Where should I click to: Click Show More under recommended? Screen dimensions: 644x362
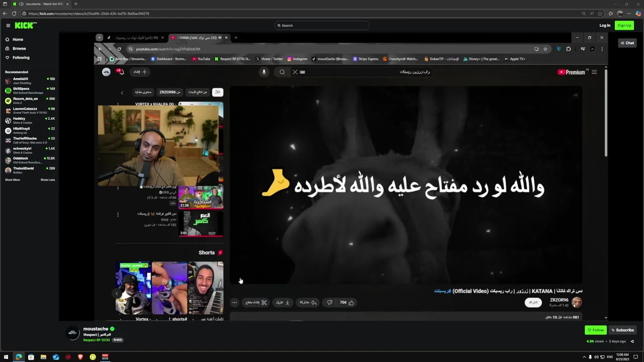point(13,179)
